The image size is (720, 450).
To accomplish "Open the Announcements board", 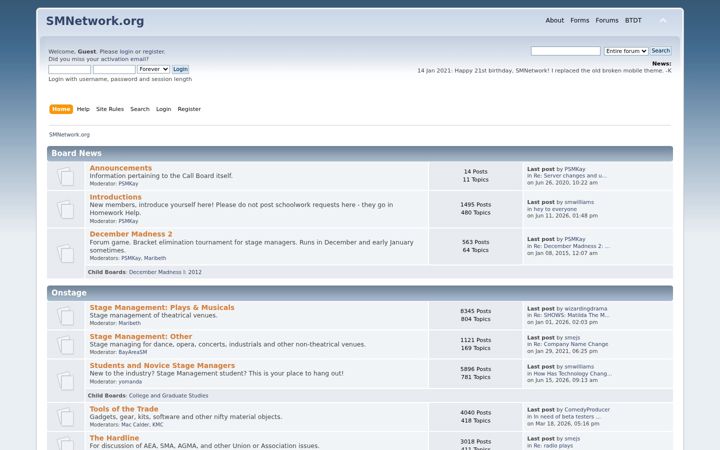I will (121, 168).
